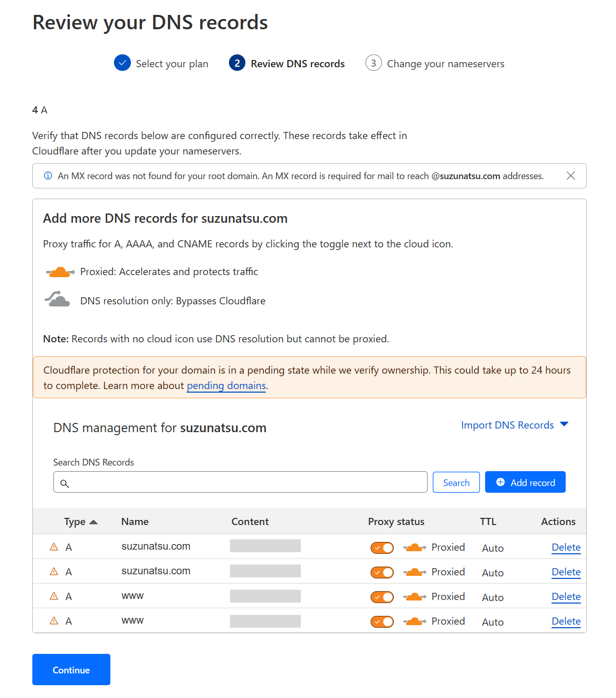Click warning icon on first www row
Image resolution: width=616 pixels, height=698 pixels.
54,596
